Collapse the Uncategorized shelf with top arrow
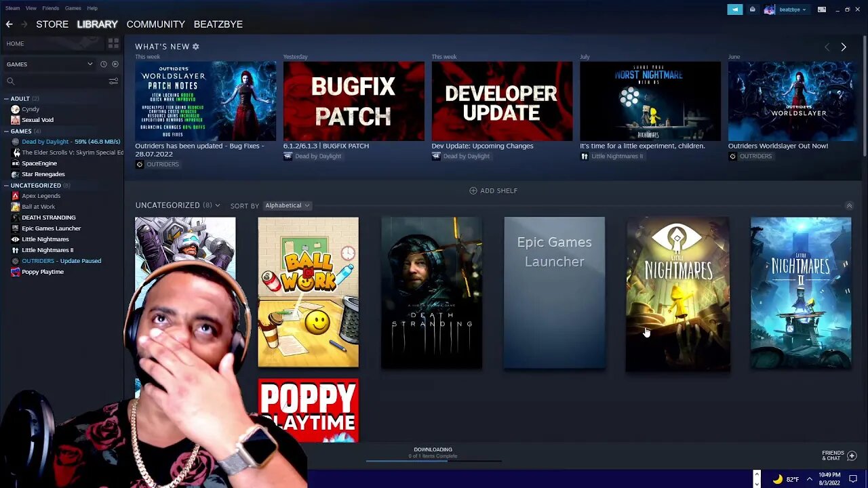This screenshot has width=868, height=488. 849,205
